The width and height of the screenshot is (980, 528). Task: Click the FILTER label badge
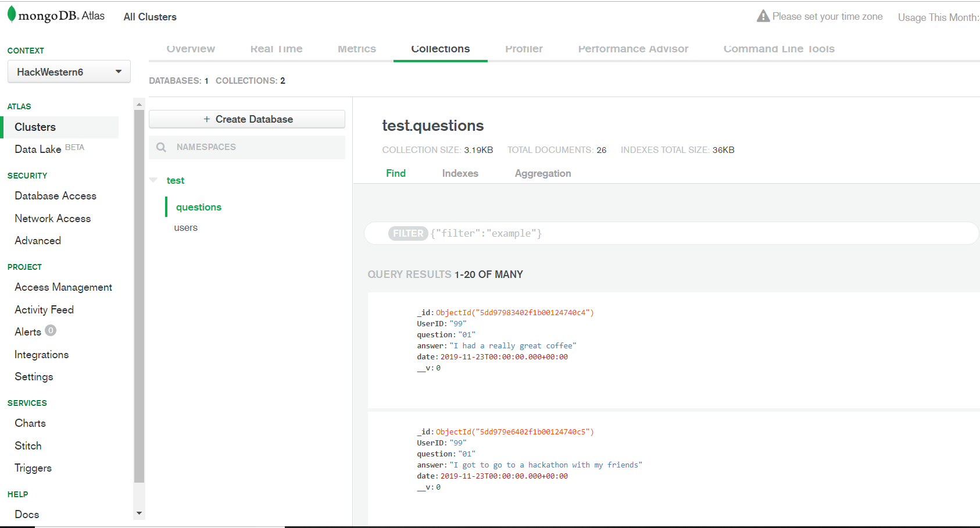point(408,233)
